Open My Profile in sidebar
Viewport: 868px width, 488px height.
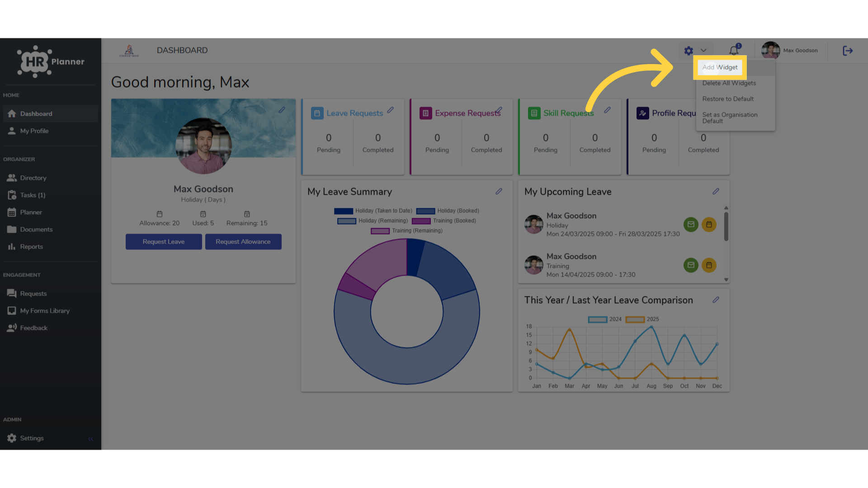coord(51,131)
